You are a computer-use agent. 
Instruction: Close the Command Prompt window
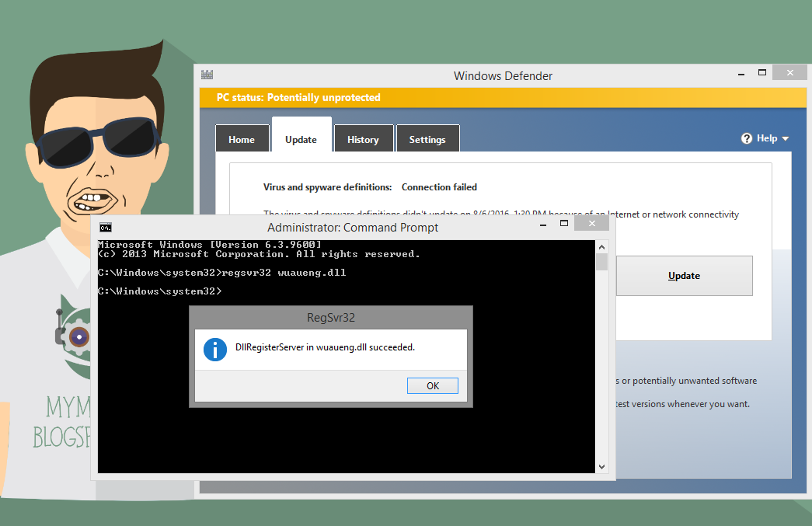(x=592, y=224)
